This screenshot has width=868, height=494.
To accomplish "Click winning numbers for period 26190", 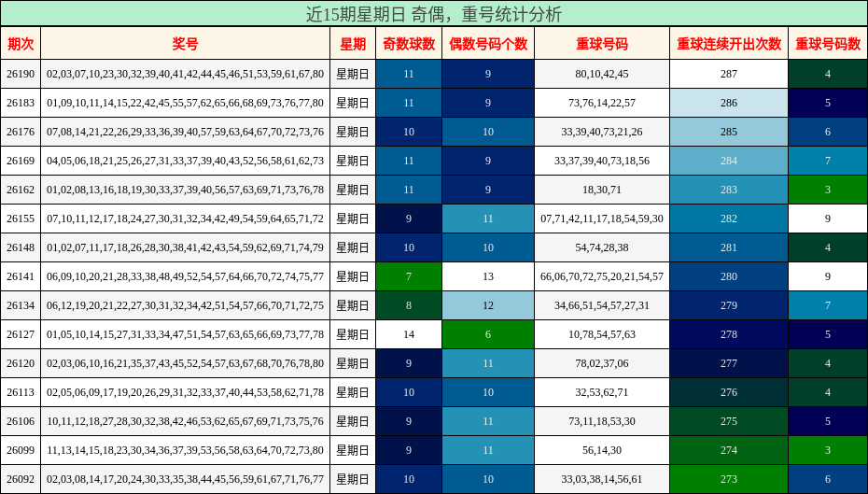I will click(186, 74).
